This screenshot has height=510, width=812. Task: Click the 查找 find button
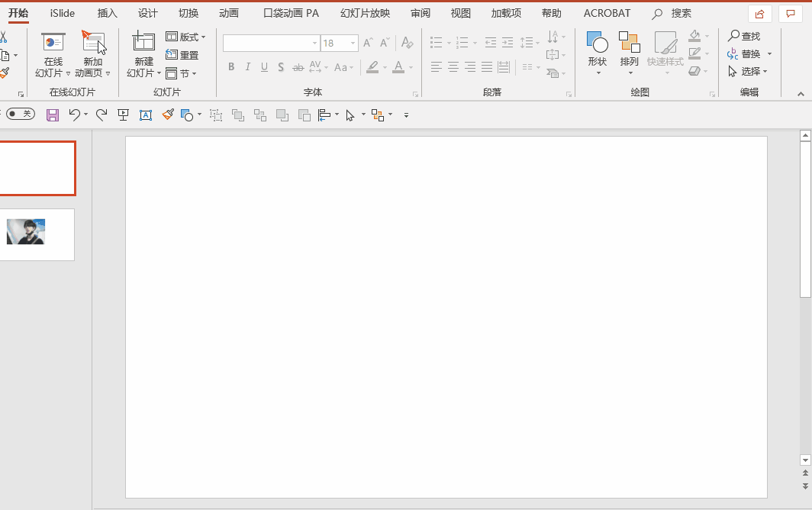(x=744, y=36)
